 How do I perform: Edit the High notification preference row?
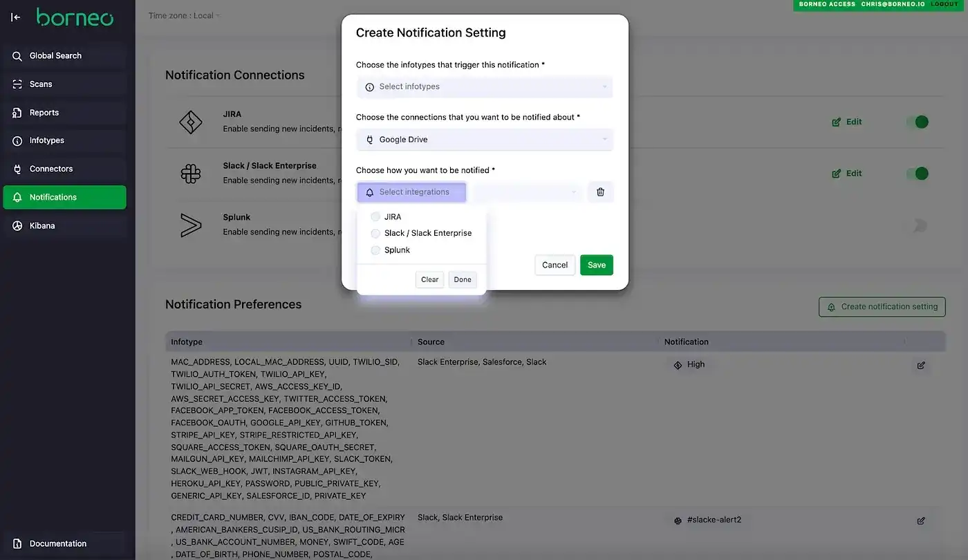(x=921, y=366)
